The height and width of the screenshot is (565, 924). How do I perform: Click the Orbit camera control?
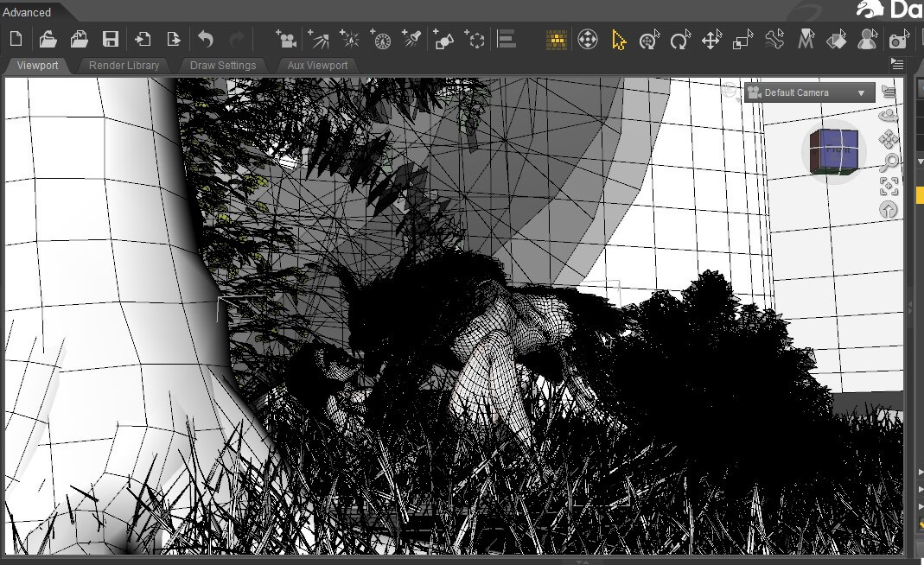(889, 116)
